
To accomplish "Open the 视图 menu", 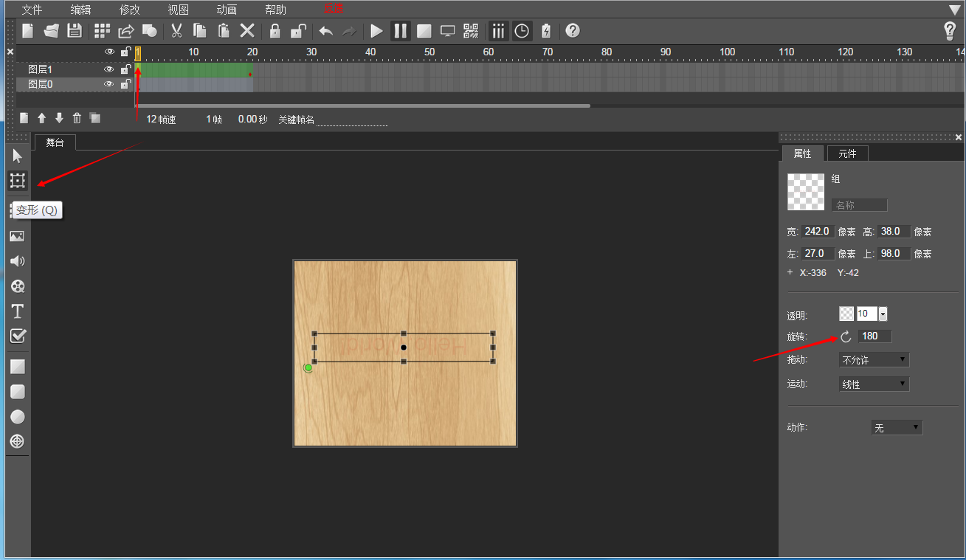I will pyautogui.click(x=178, y=10).
